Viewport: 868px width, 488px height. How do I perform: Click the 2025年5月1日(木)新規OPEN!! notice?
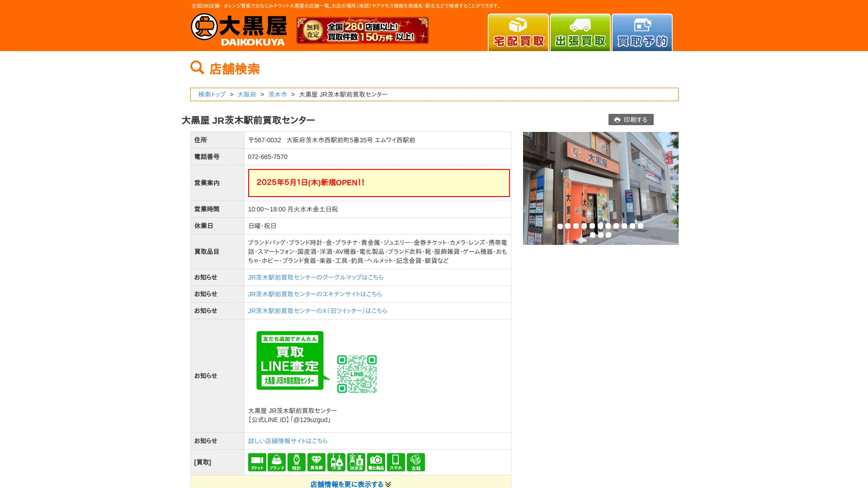point(379,183)
